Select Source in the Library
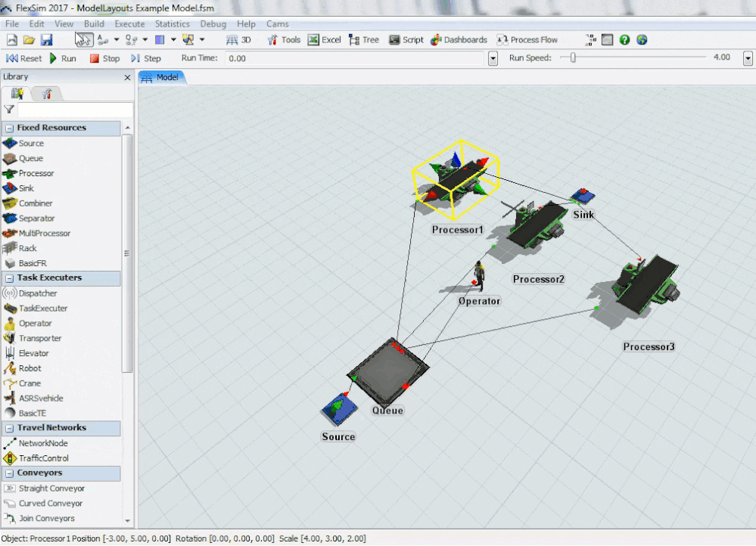Viewport: 756px width, 546px height. click(x=31, y=143)
